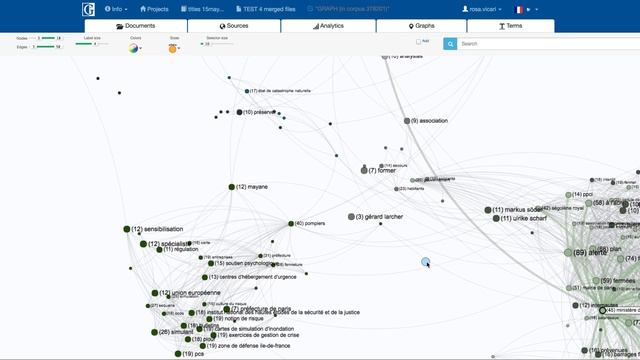Click the 'secours' node label
640x360 pixels.
[396, 166]
